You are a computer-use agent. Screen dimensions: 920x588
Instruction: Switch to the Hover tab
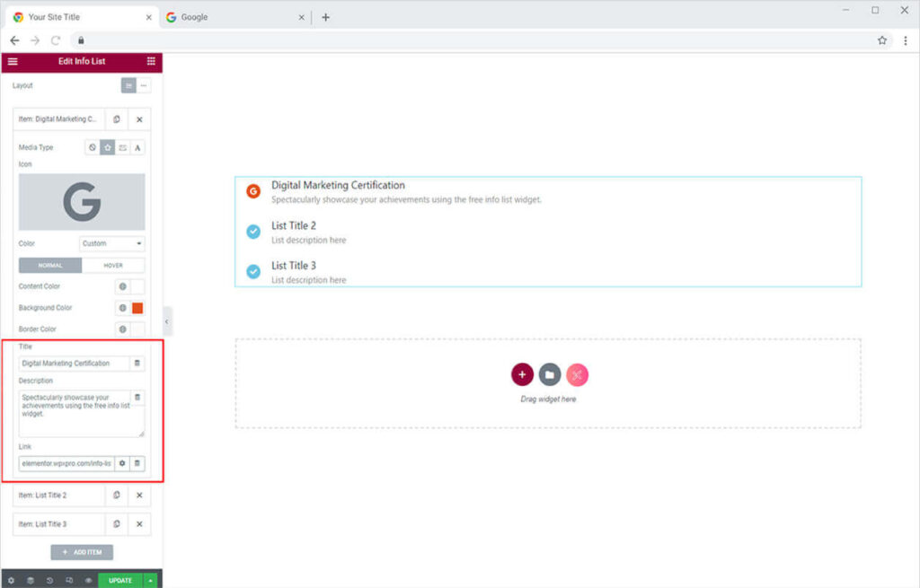pos(113,266)
